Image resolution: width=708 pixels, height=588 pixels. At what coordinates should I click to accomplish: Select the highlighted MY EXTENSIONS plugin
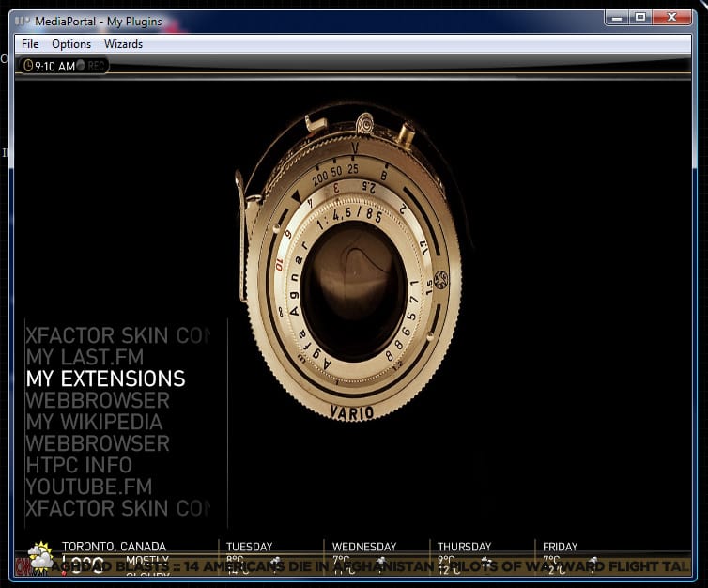(105, 379)
